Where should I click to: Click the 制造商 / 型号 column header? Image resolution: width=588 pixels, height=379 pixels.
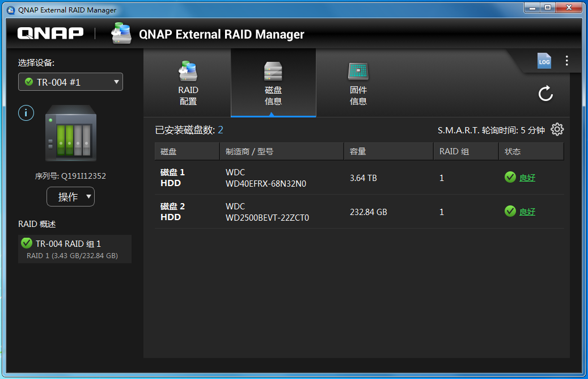(282, 151)
